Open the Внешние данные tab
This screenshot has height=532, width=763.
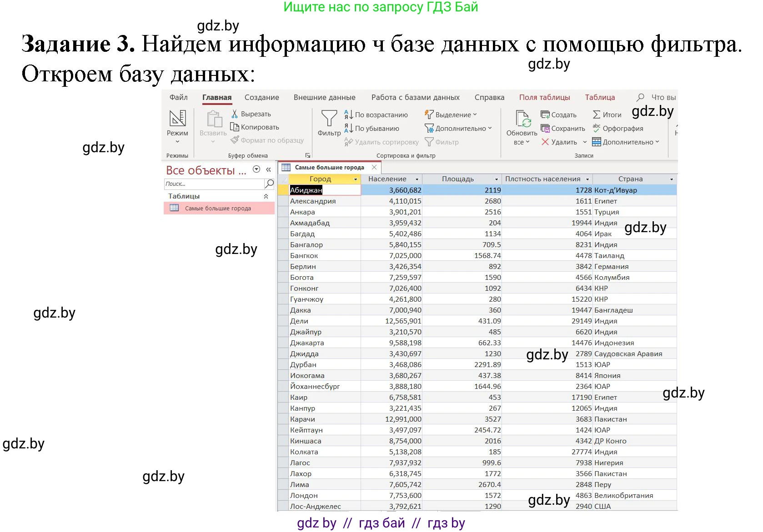coord(324,97)
